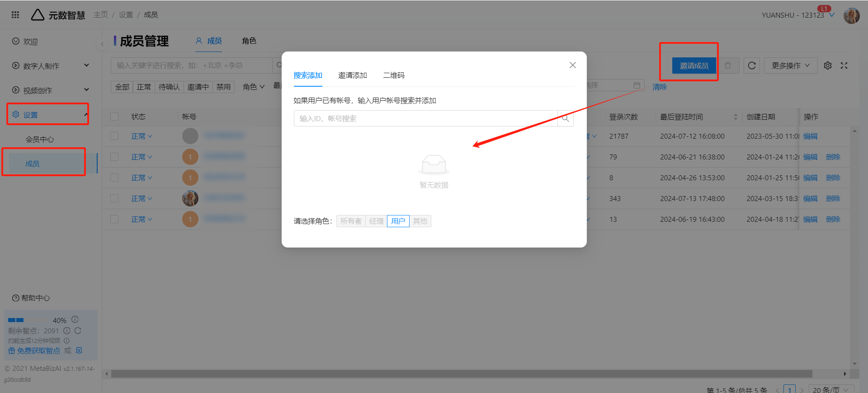Click the refresh list icon button
This screenshot has height=393, width=868.
752,65
